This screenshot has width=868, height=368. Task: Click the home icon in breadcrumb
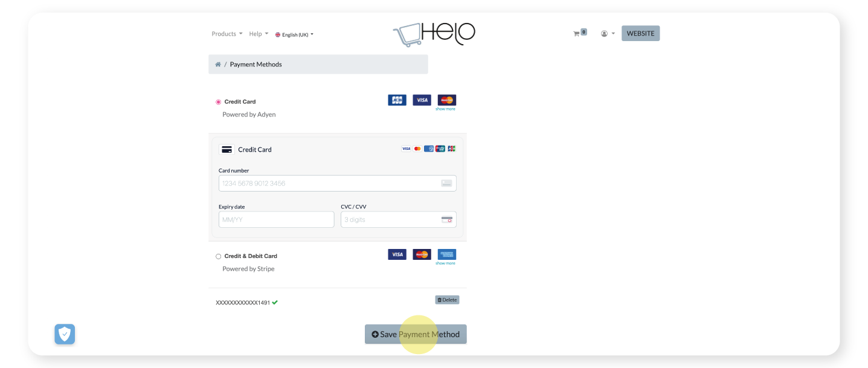[x=218, y=65]
